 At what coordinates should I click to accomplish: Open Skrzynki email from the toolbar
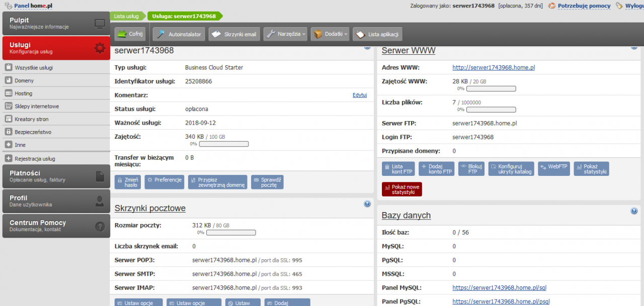click(x=234, y=34)
